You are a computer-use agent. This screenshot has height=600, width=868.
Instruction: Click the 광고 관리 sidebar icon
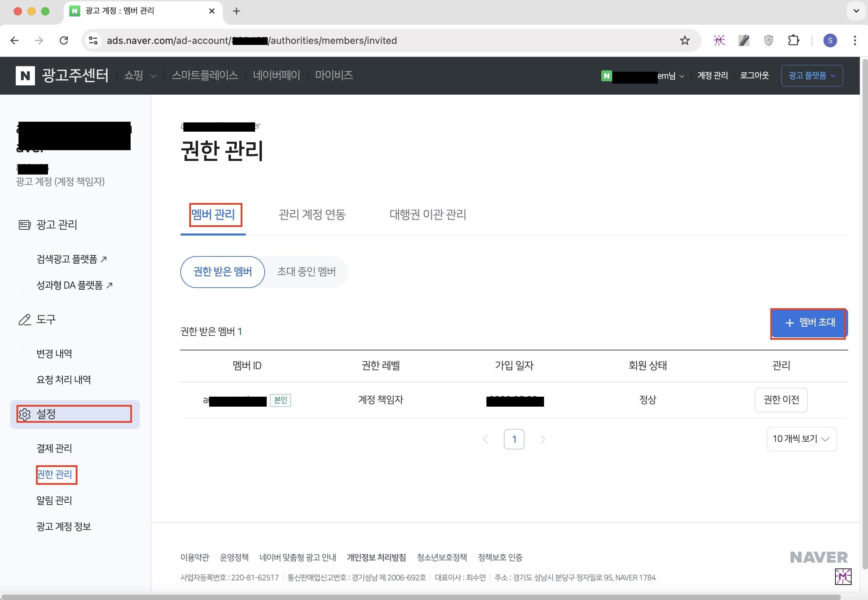[x=25, y=225]
